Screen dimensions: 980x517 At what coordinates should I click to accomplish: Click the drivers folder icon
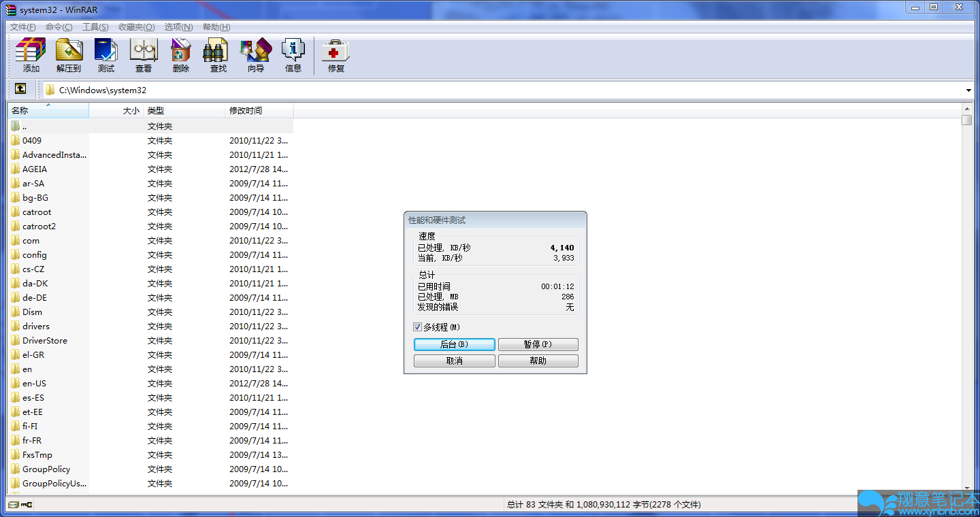tap(16, 326)
